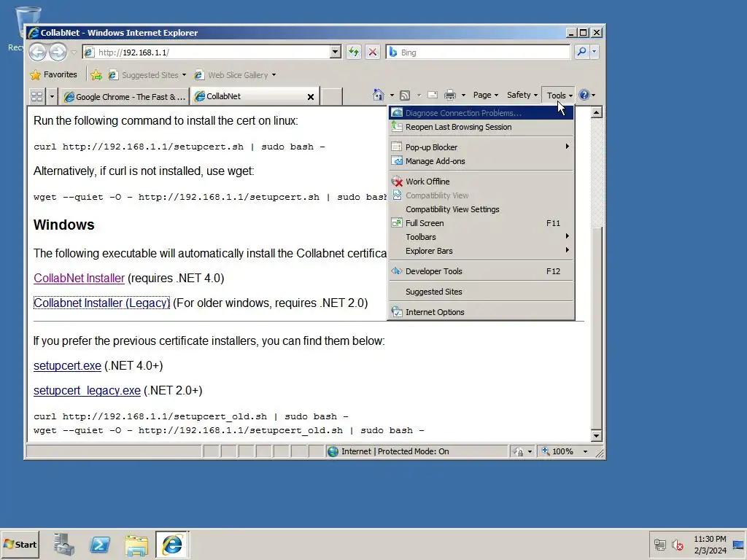Open Suggested Sites favorites link
The image size is (747, 560).
[x=147, y=75]
